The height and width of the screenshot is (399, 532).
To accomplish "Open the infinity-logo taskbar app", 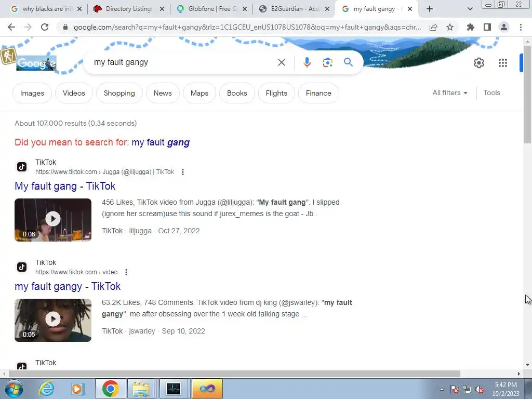I will [x=207, y=389].
